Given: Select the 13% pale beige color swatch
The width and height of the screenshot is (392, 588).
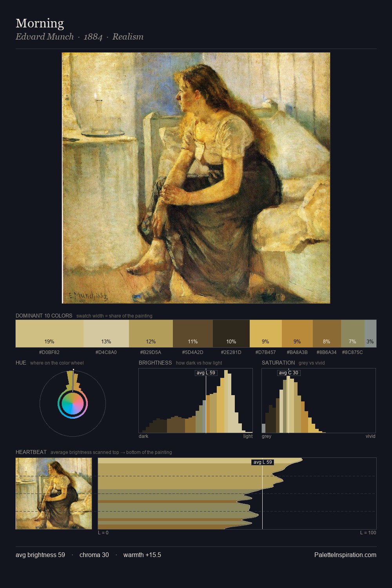Looking at the screenshot, I should point(106,334).
